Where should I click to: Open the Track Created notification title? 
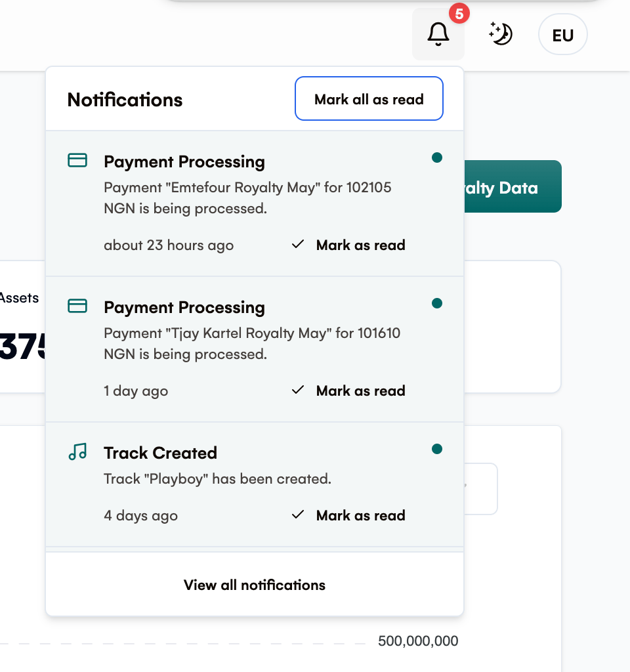point(160,453)
